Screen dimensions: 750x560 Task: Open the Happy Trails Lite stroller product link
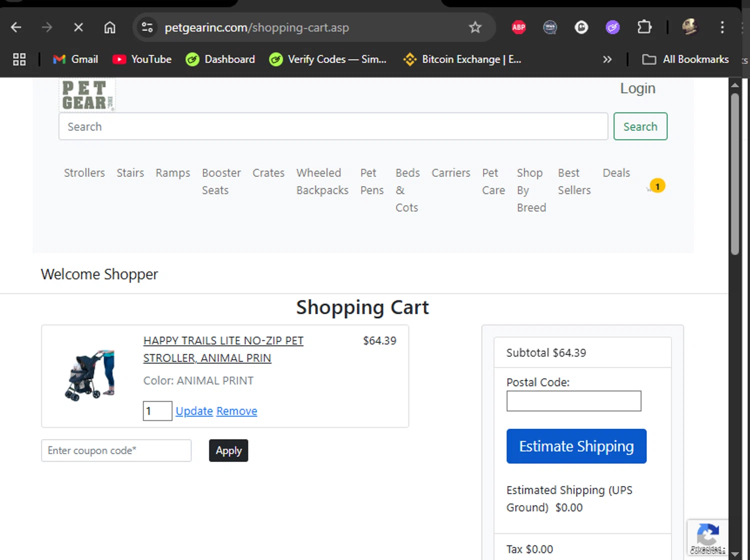point(223,349)
